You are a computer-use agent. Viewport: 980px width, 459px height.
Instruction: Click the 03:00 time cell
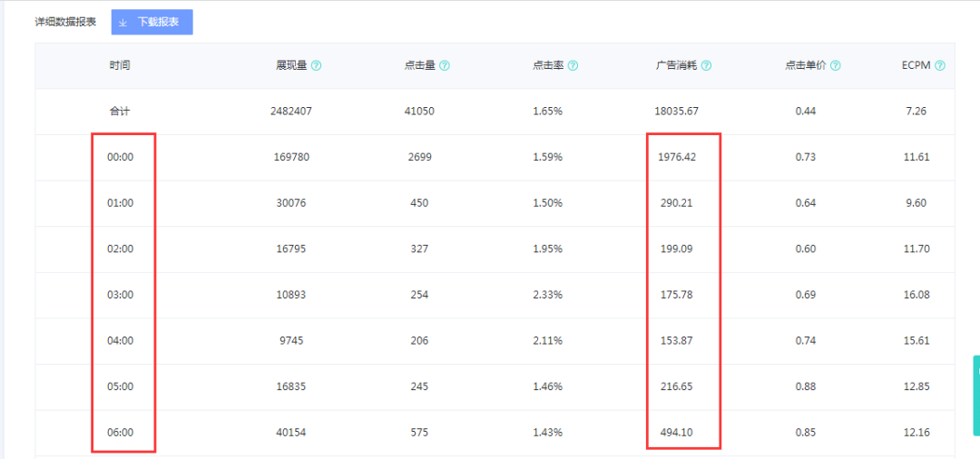tap(120, 295)
